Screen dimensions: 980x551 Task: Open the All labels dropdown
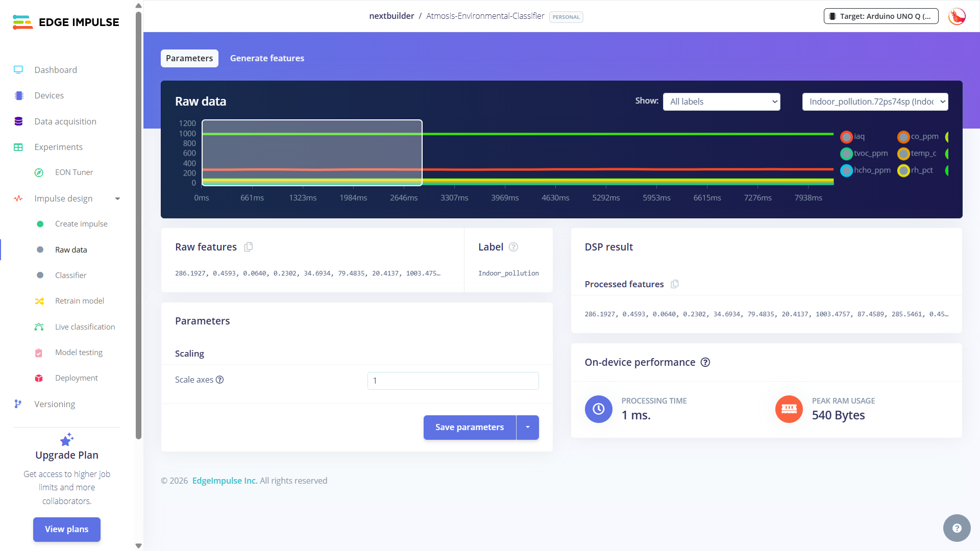(x=721, y=102)
